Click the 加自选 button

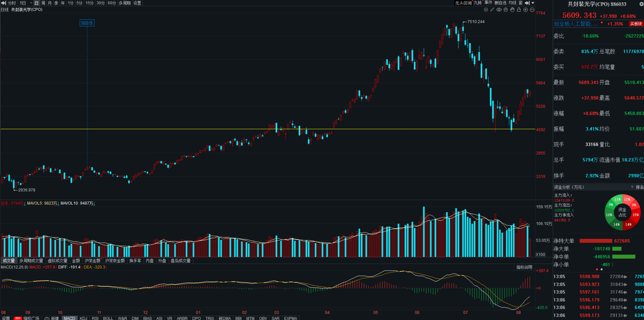pyautogui.click(x=87, y=23)
